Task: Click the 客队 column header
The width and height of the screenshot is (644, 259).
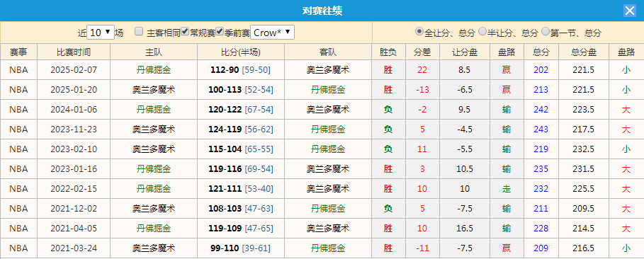Action: pyautogui.click(x=328, y=52)
